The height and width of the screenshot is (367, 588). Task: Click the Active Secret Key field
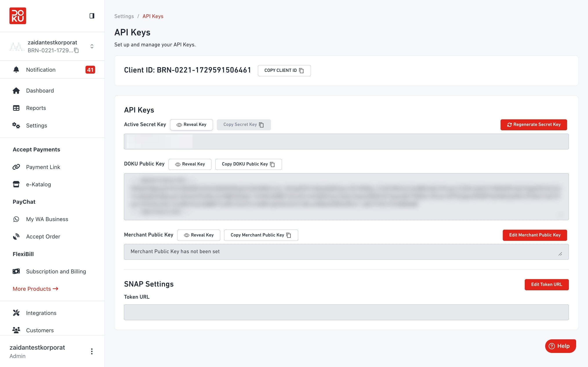(x=346, y=142)
